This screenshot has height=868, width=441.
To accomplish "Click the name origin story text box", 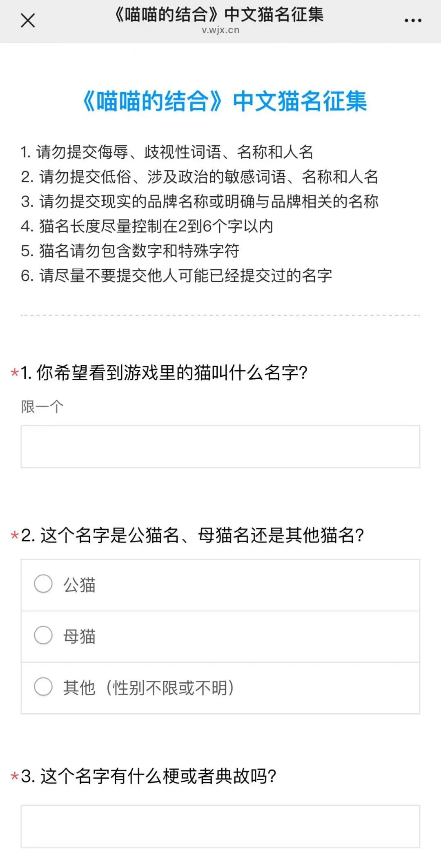I will pos(220,826).
